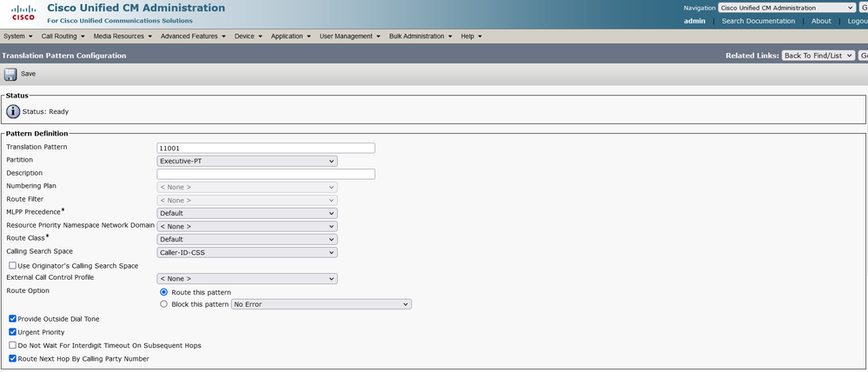Check Do Not Wait For Interdigit Timeout
Image resolution: width=868 pixels, height=372 pixels.
(13, 345)
